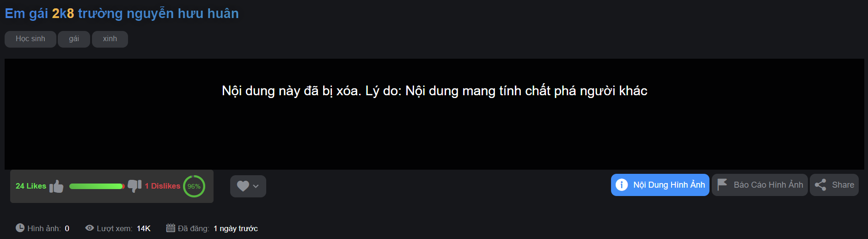Select the xinh tag

point(110,39)
